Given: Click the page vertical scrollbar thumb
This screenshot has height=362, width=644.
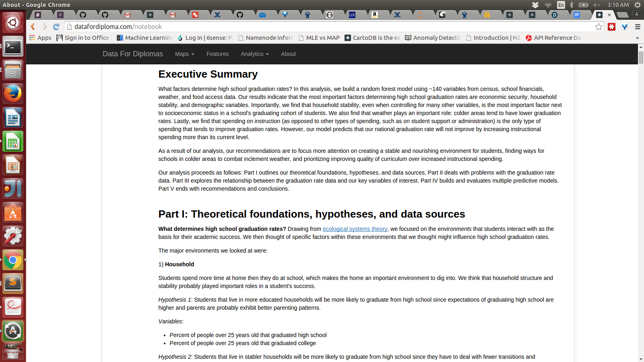Looking at the screenshot, I should coord(641,57).
